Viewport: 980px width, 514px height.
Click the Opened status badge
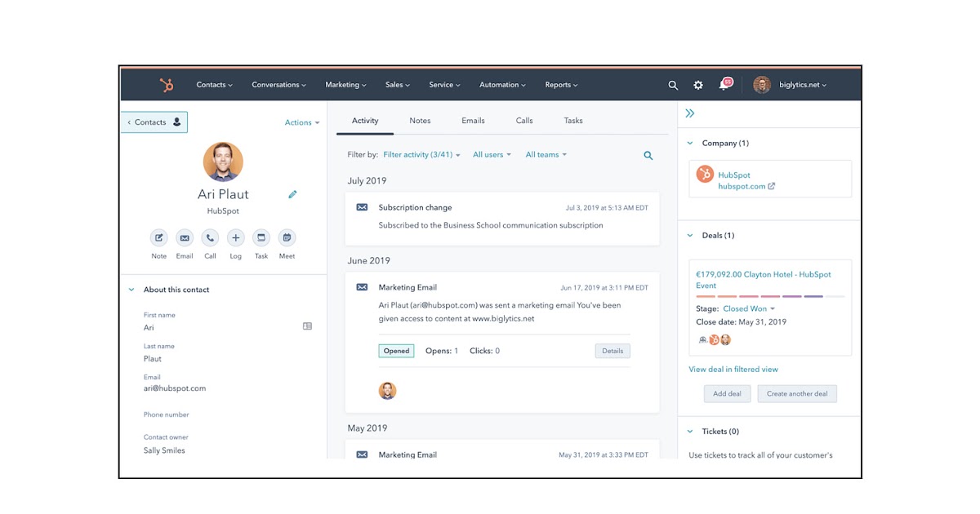point(396,351)
